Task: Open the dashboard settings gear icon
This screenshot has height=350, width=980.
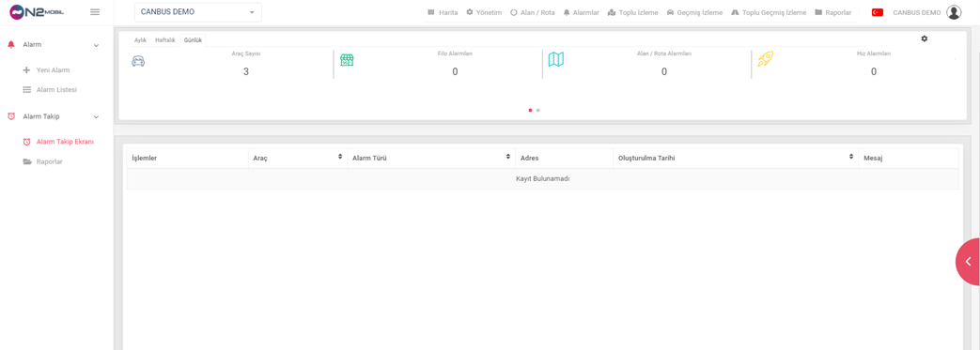Action: pyautogui.click(x=925, y=38)
